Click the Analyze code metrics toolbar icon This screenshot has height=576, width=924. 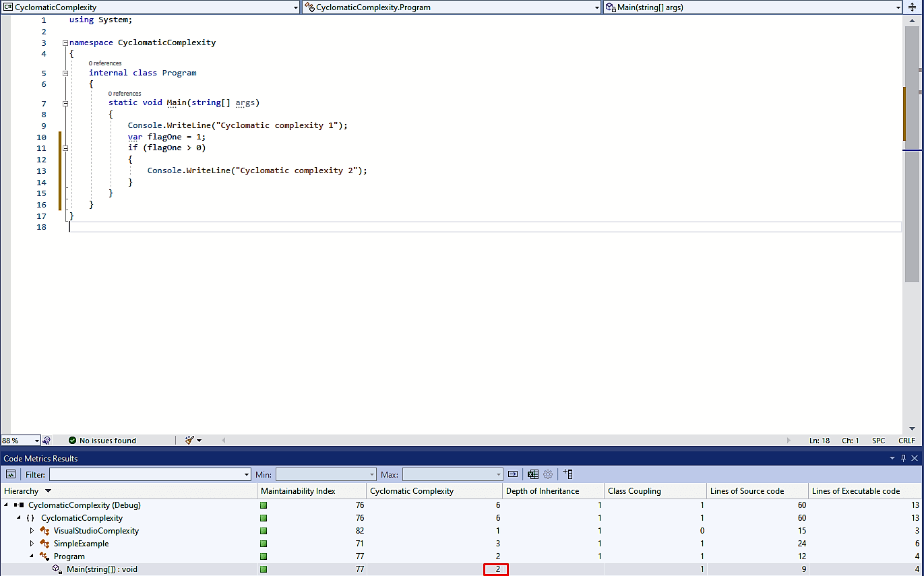coord(11,474)
